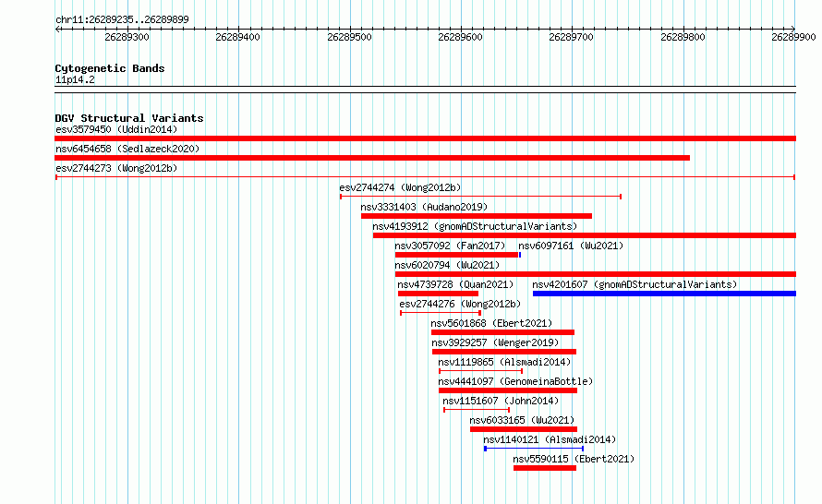822x504 pixels.
Task: Click the red bar of nsv6033165
Action: [x=524, y=429]
